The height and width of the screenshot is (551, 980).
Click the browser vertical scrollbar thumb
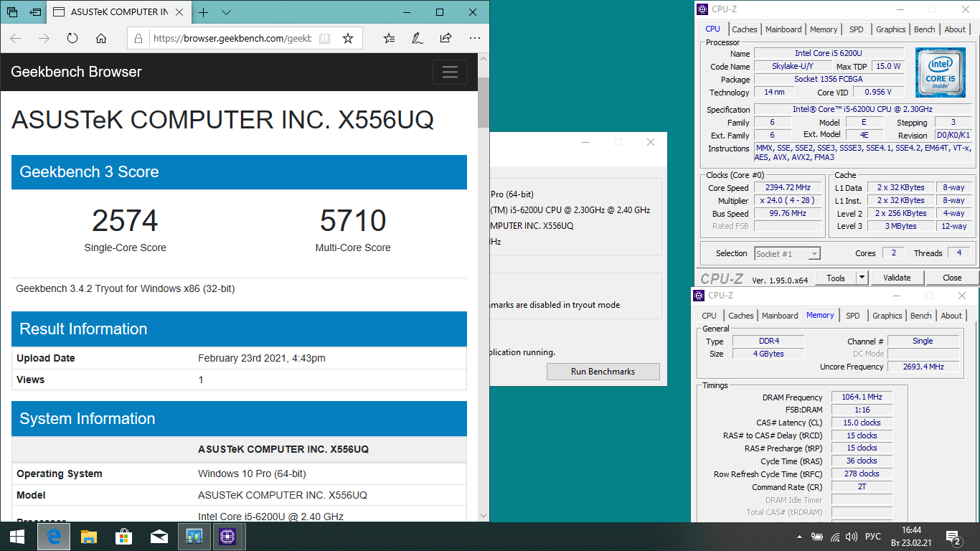483,103
